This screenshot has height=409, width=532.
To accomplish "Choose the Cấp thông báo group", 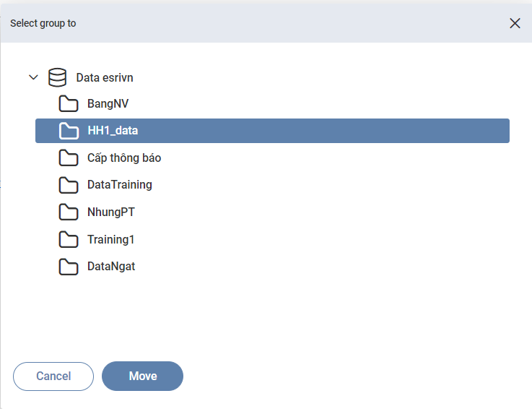I will pyautogui.click(x=124, y=158).
